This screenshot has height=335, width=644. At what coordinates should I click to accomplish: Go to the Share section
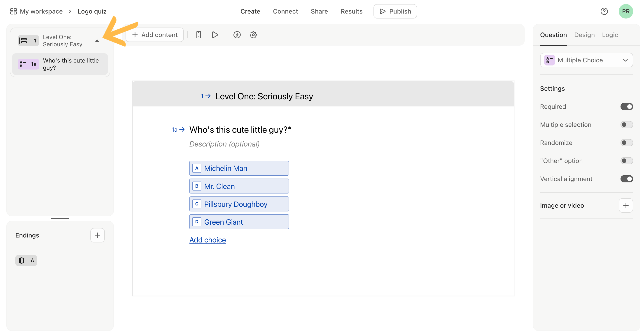pos(319,11)
